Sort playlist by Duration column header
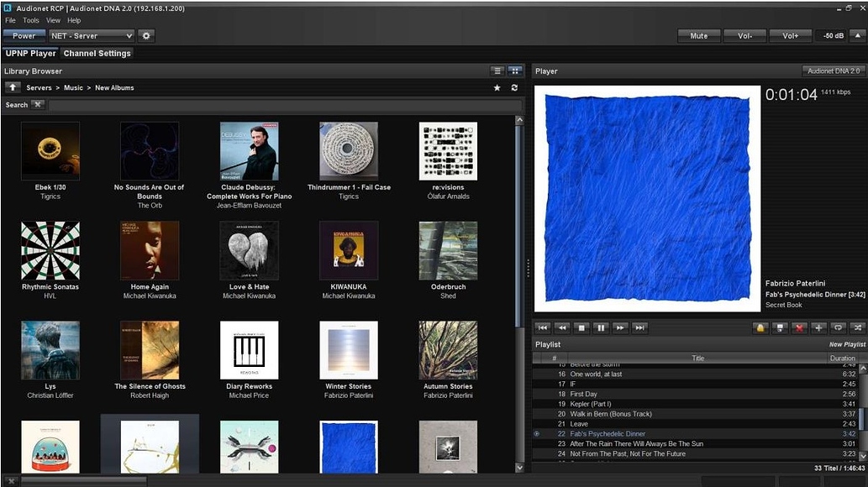 tap(842, 358)
